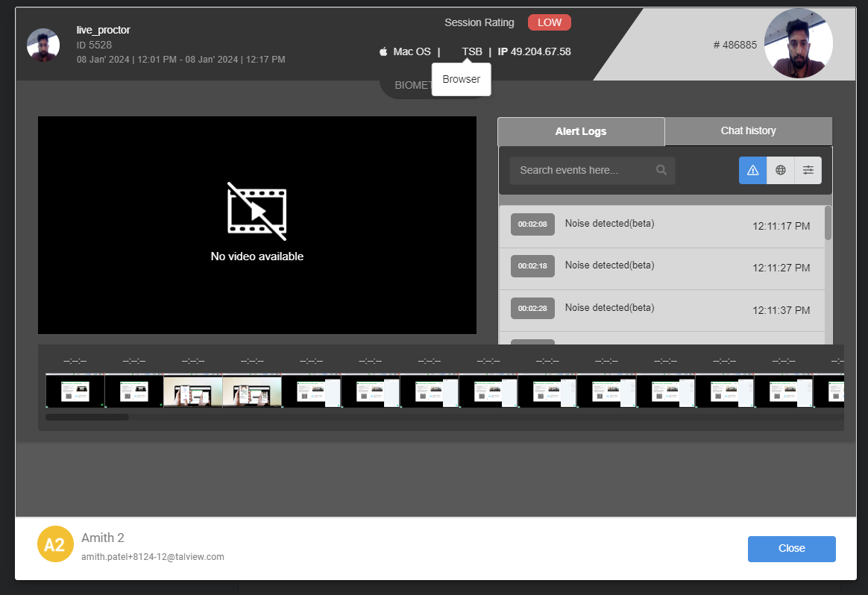Open the partially hidden BIOMET tab
Viewport: 868px width, 595px height.
tap(412, 85)
